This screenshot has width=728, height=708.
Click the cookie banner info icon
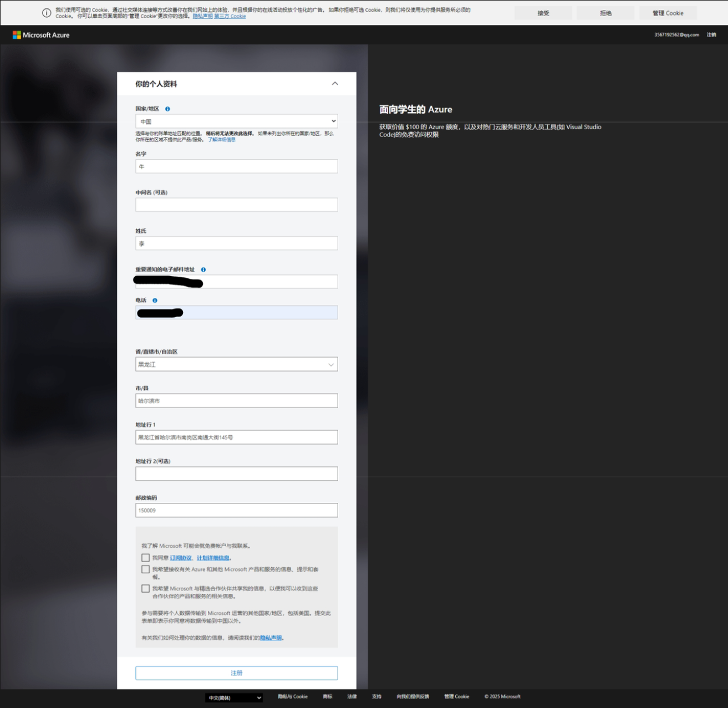[47, 13]
